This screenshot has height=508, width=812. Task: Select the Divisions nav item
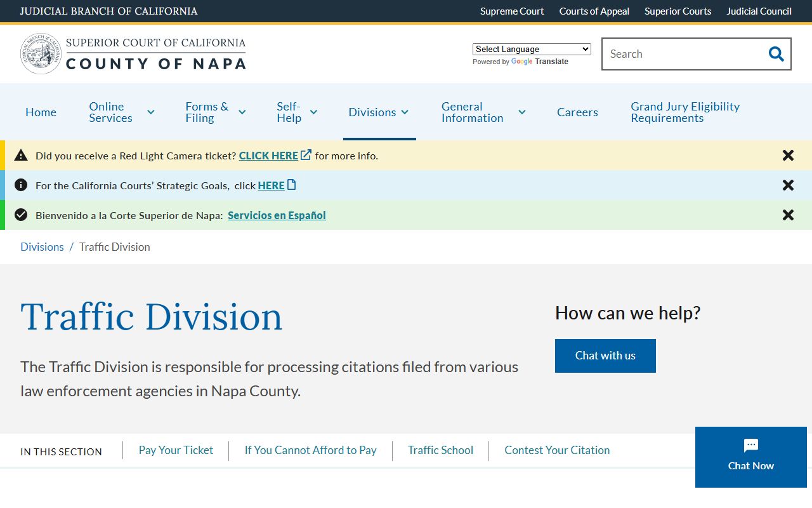(372, 112)
